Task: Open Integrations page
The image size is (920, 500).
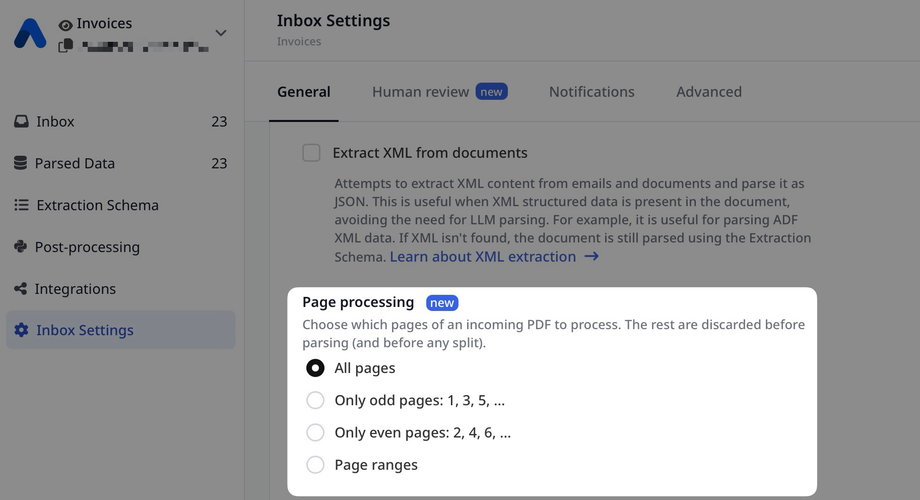Action: click(x=120, y=289)
